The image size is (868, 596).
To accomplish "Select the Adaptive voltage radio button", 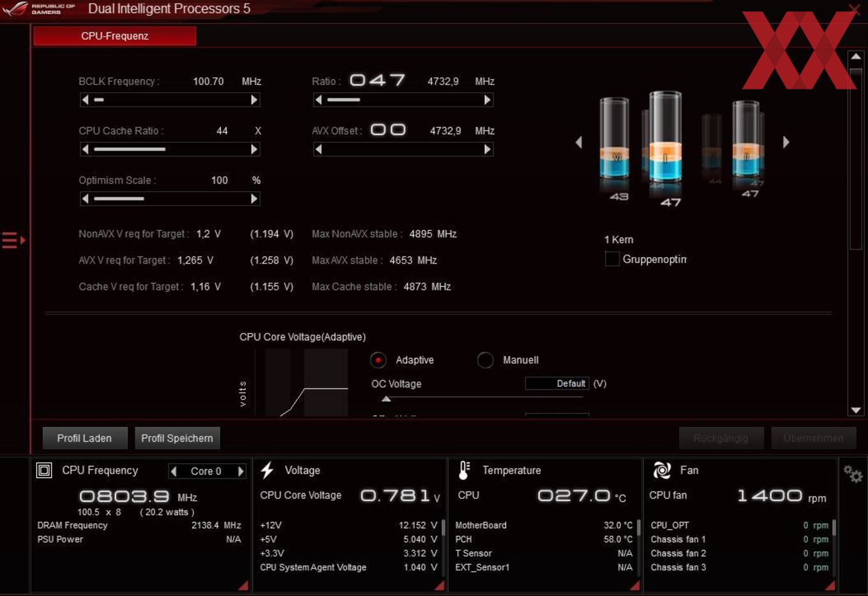I will [378, 361].
